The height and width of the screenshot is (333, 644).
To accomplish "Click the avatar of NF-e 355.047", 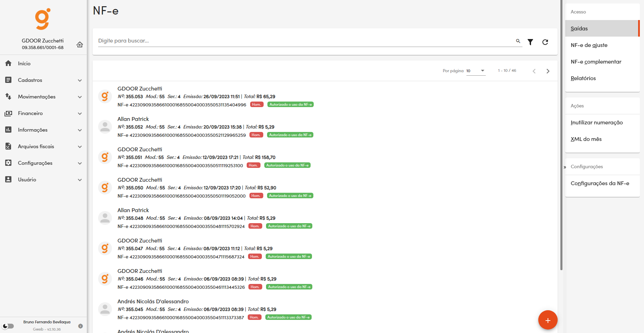I will [x=105, y=248].
